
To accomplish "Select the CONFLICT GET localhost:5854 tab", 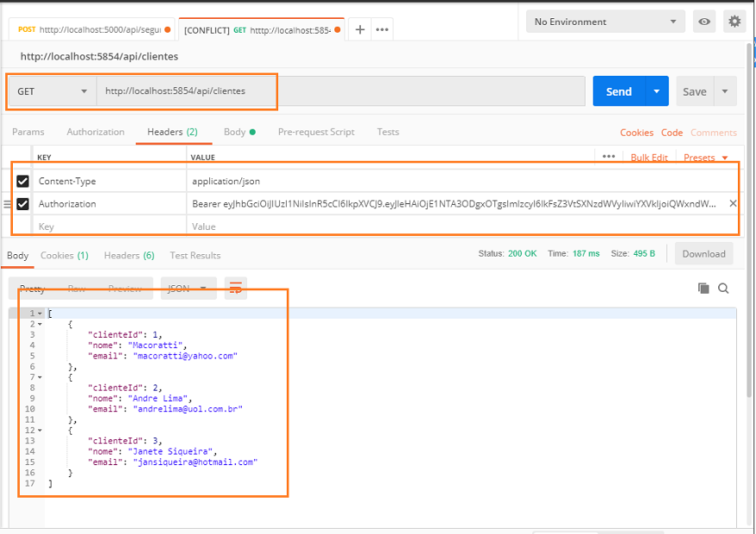I will 262,30.
